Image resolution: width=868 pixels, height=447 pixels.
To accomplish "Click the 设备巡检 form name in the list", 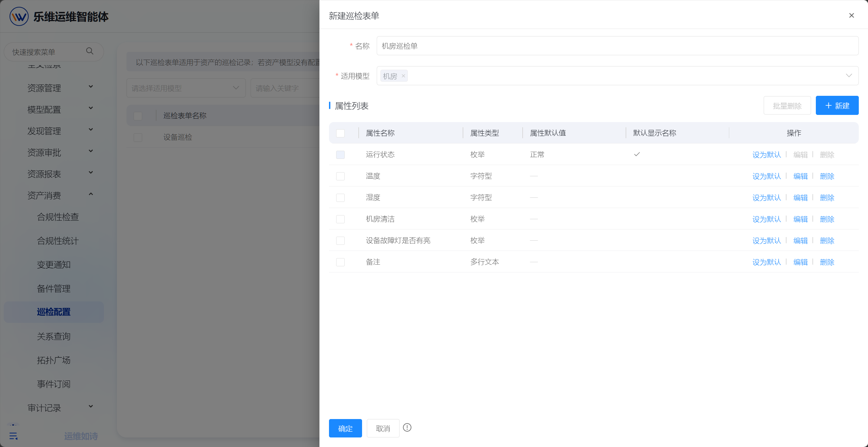I will pos(178,137).
